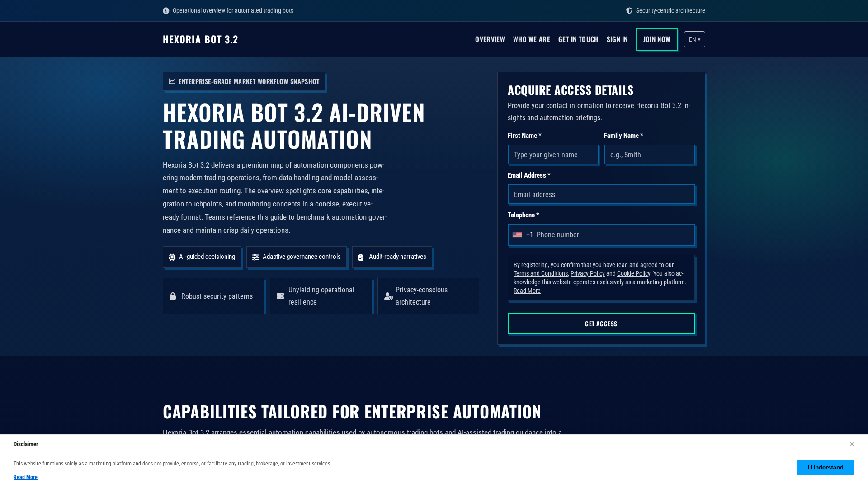The height and width of the screenshot is (488, 868).
Task: Open the Privacy Policy link
Action: [588, 273]
